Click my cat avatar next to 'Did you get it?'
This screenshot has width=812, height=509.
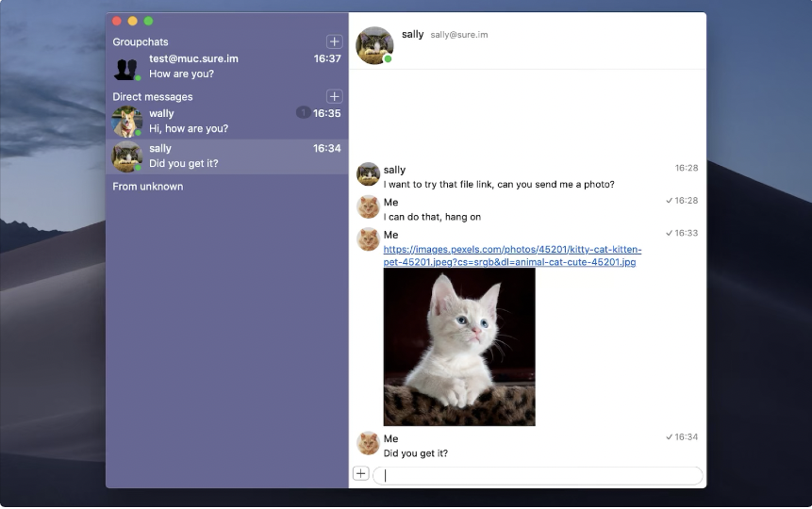pyautogui.click(x=368, y=443)
